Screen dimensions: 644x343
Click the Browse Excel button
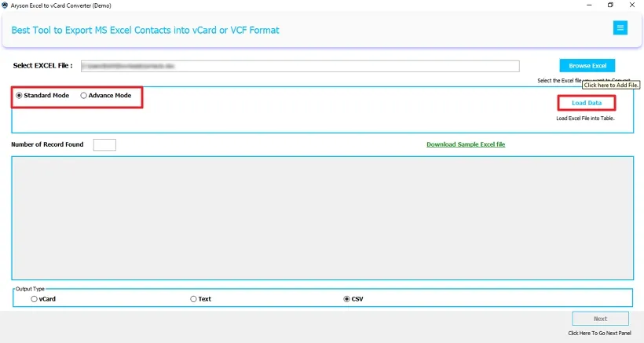pos(587,66)
